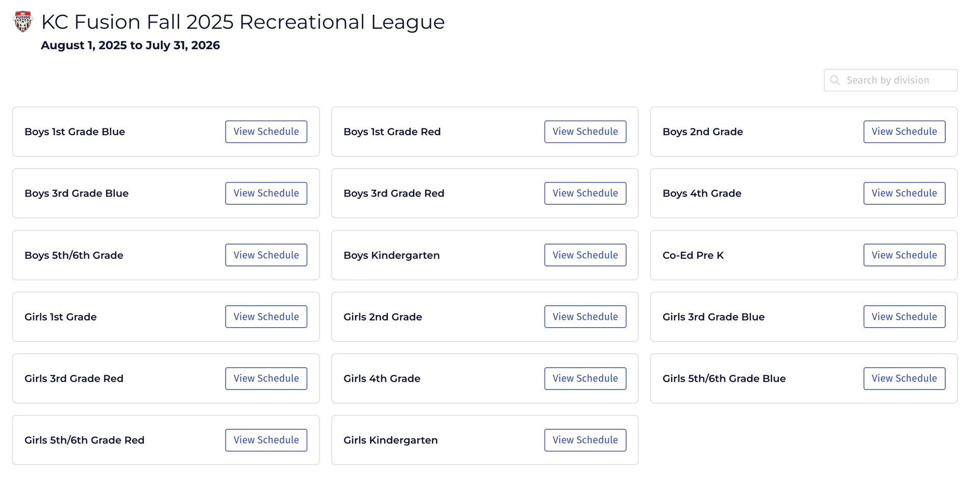The height and width of the screenshot is (486, 980).
Task: View schedule for Boys Kindergarten
Action: pyautogui.click(x=585, y=255)
